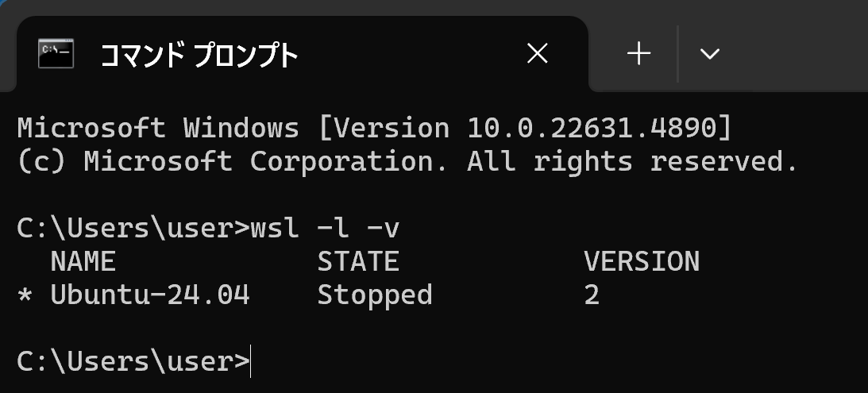Screen dimensions: 868x393
Task: Click the NAME column header
Action: point(83,261)
